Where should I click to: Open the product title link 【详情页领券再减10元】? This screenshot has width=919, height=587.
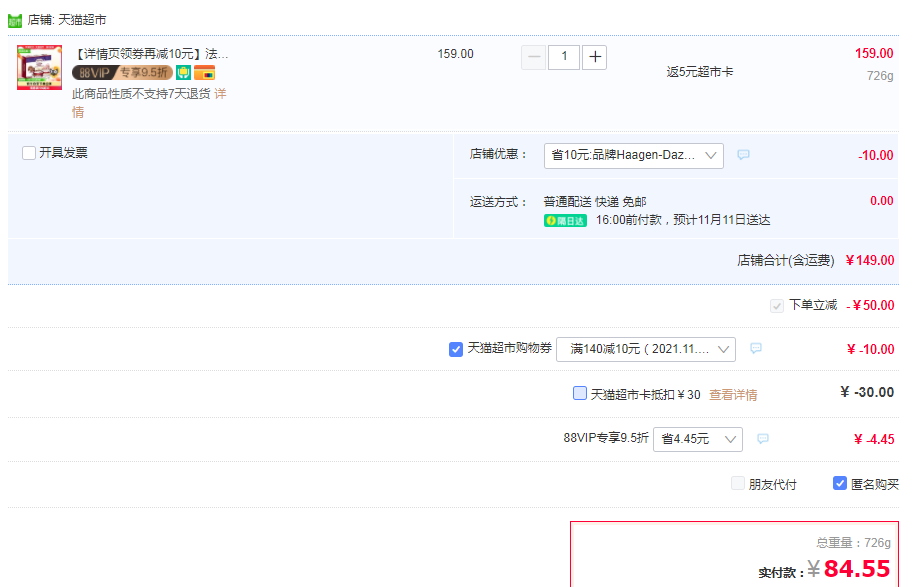pos(151,54)
